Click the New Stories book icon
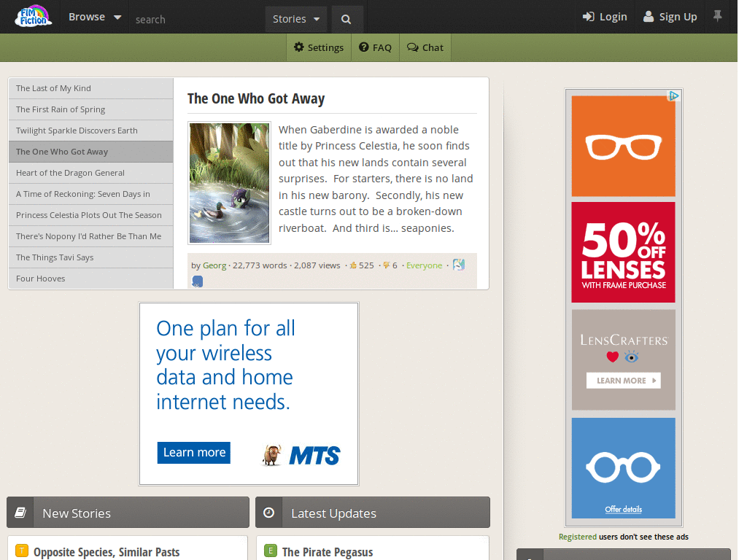The image size is (747, 560). [20, 513]
